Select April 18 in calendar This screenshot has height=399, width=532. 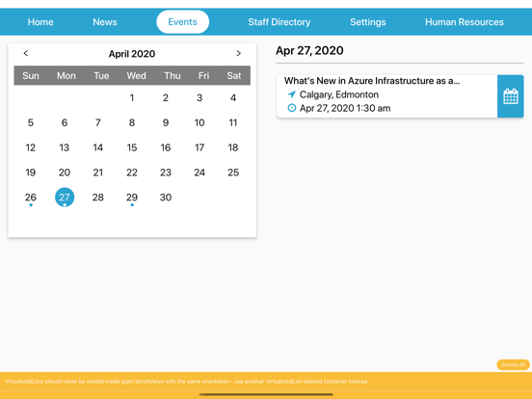(233, 147)
